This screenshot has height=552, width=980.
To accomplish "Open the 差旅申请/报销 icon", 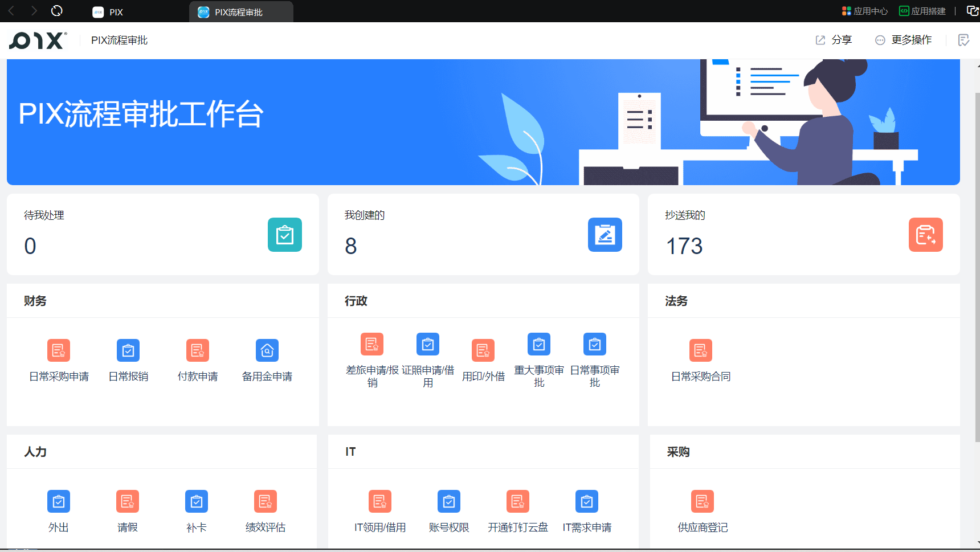I will [x=372, y=344].
